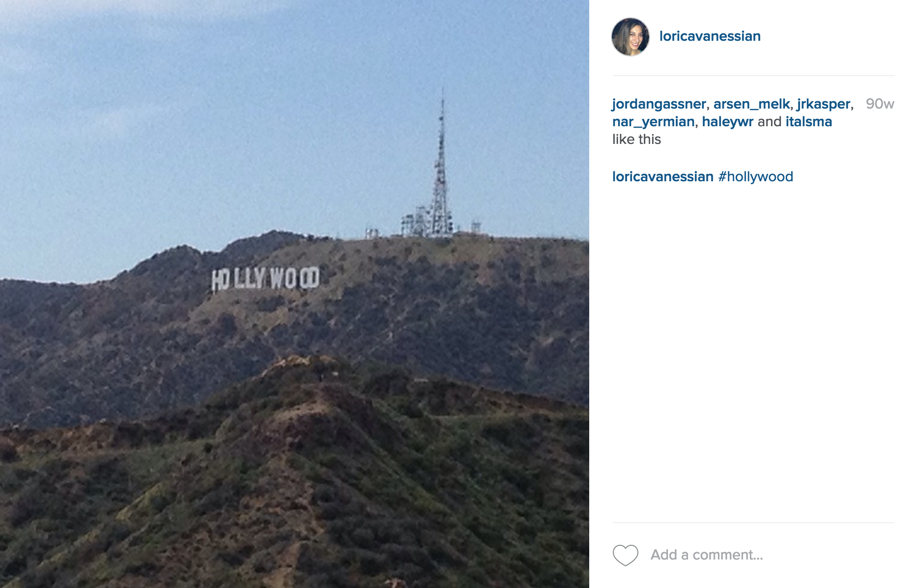Click the 90w timestamp
Viewport: 917px width, 588px height.
pos(880,104)
